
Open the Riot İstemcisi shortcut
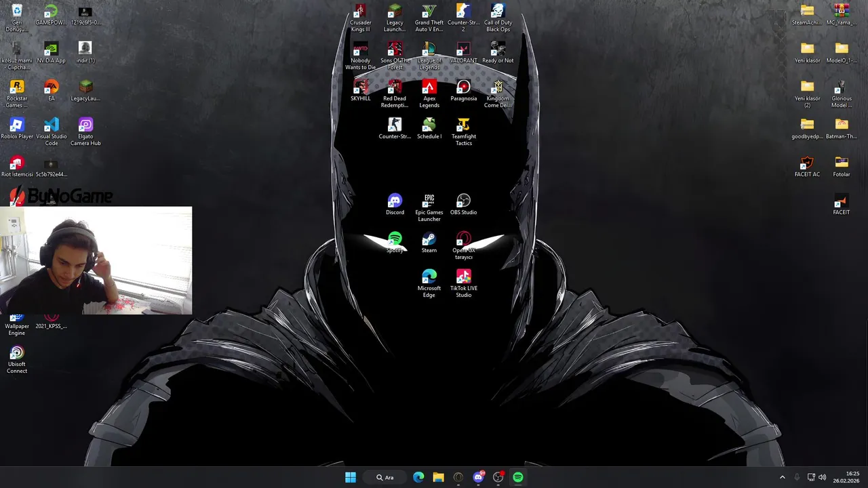[17, 167]
